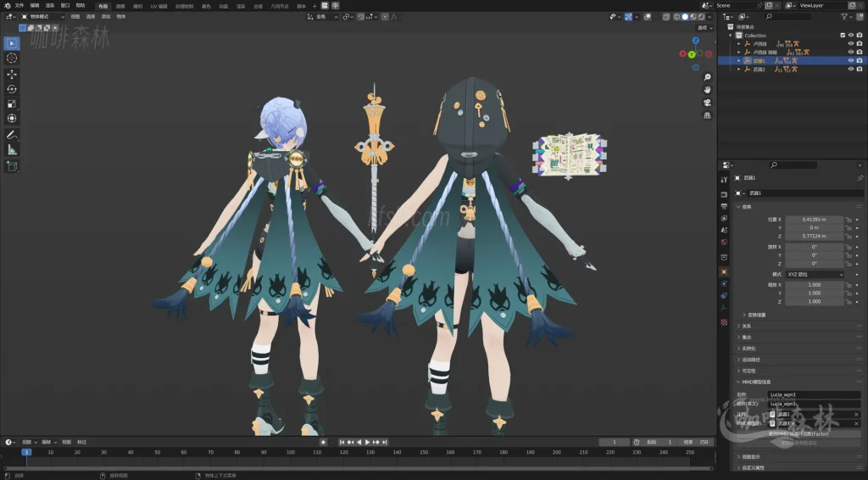Screen dimensions: 868x480
Task: Toggle X-ray mode in viewport header
Action: [x=666, y=17]
